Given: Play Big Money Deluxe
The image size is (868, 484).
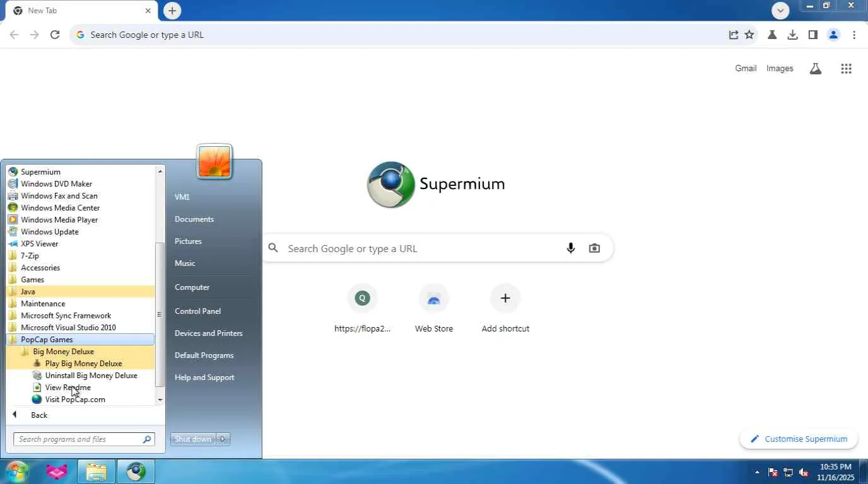Looking at the screenshot, I should 80,364.
